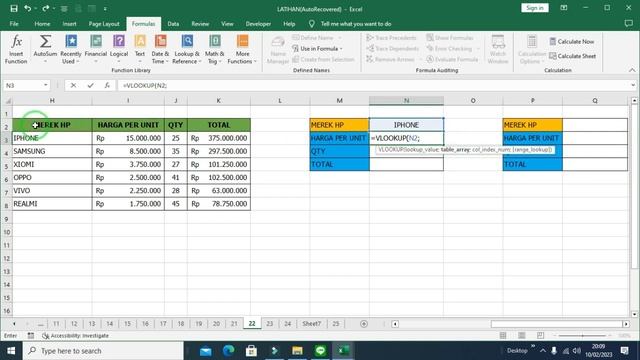Open the notification center on the taskbar

(624, 351)
